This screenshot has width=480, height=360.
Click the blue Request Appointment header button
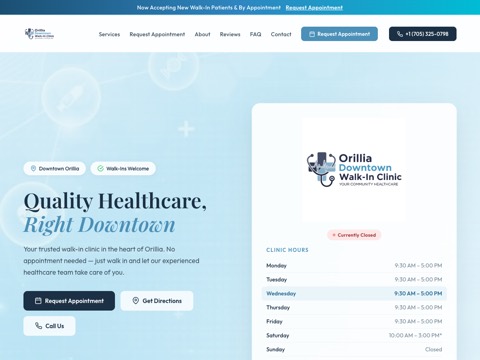coord(339,34)
